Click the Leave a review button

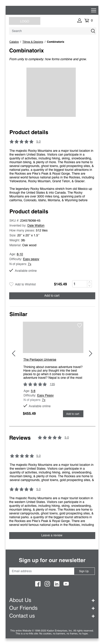click(x=52, y=535)
